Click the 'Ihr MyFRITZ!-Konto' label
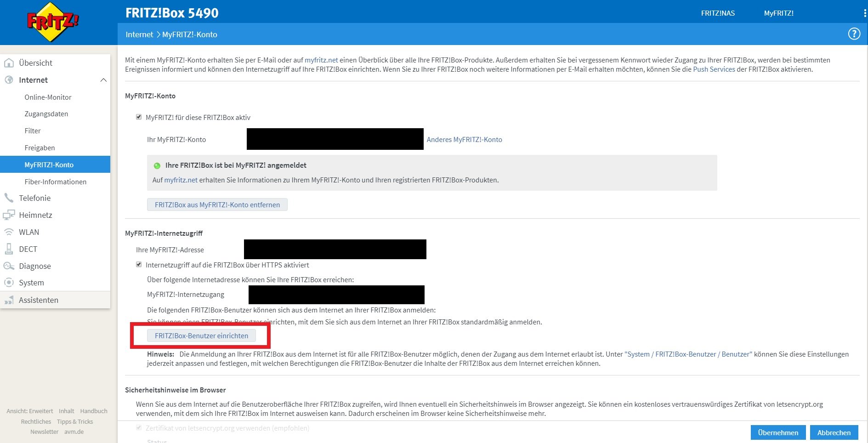Image resolution: width=868 pixels, height=443 pixels. (x=176, y=140)
